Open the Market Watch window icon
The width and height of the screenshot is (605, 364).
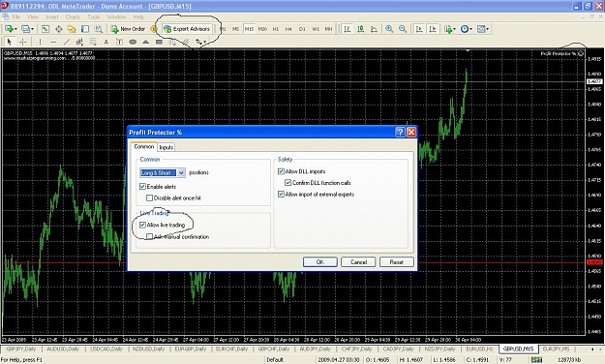pyautogui.click(x=45, y=29)
